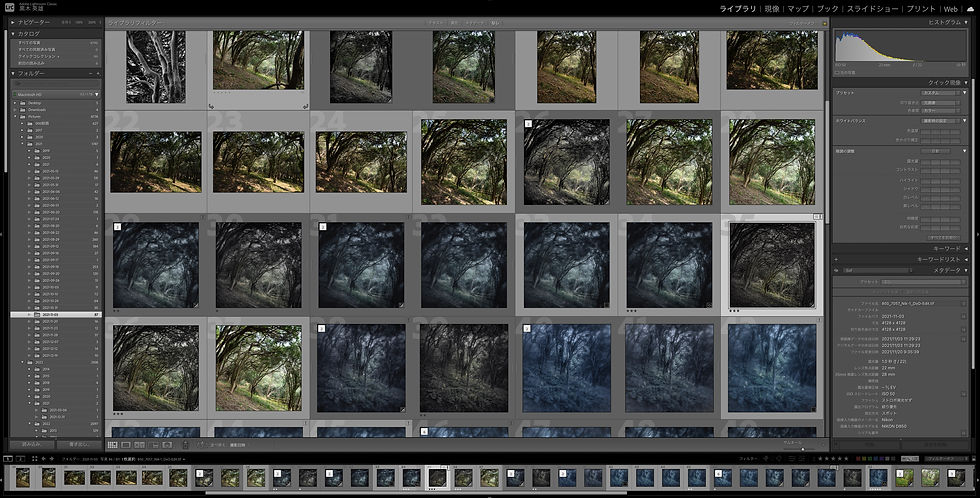
Task: Toggle the filter switch at the filmstrip bar's right end
Action: tap(974, 458)
